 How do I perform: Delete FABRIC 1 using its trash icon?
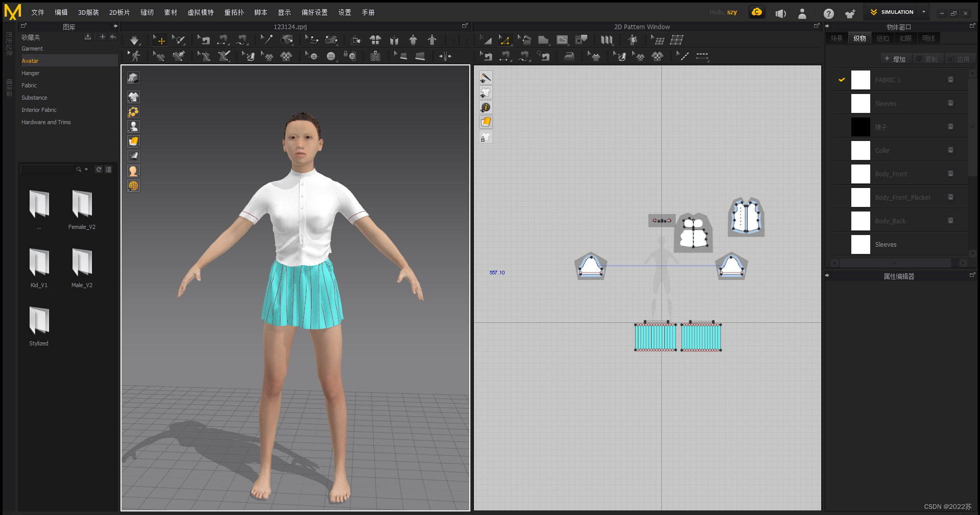[950, 80]
